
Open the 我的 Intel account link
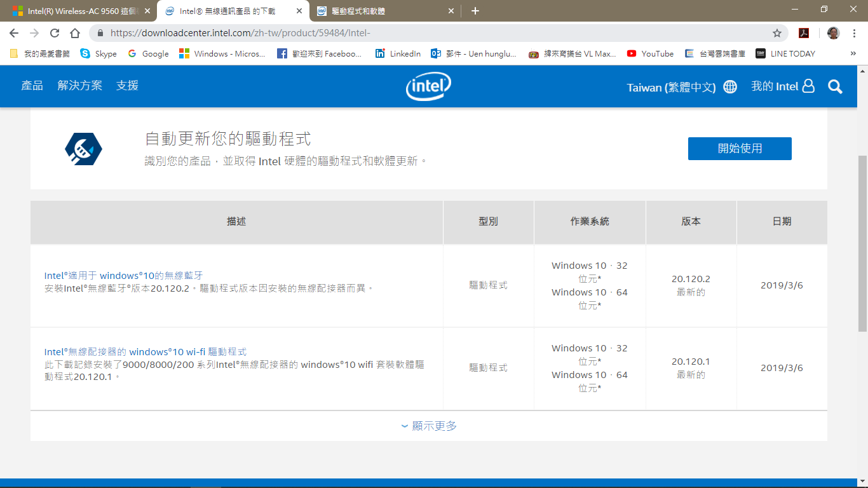(x=783, y=86)
